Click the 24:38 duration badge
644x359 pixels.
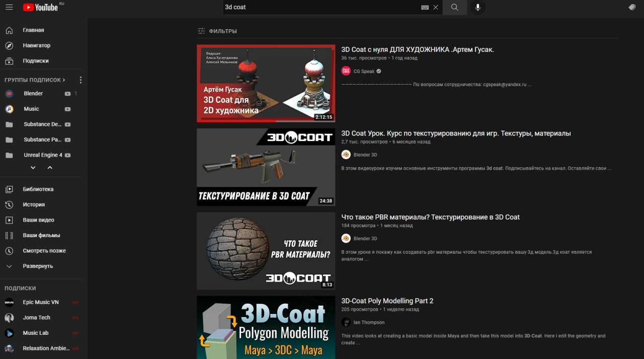[326, 201]
